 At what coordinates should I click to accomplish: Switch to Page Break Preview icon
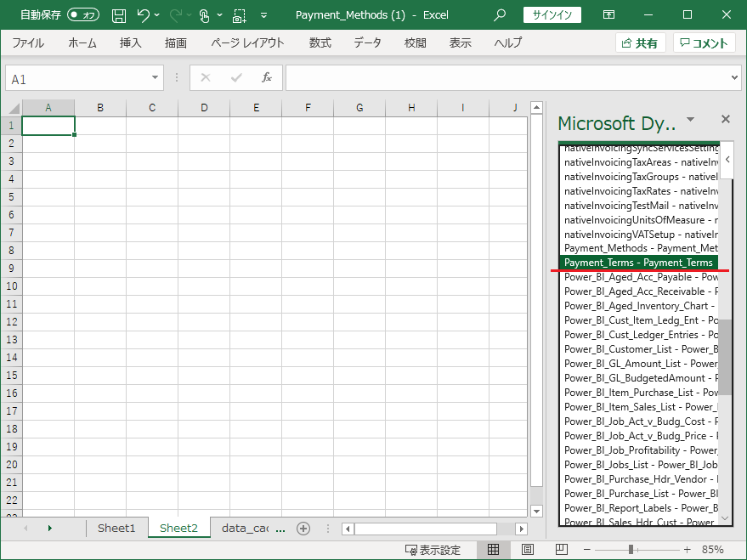point(562,550)
